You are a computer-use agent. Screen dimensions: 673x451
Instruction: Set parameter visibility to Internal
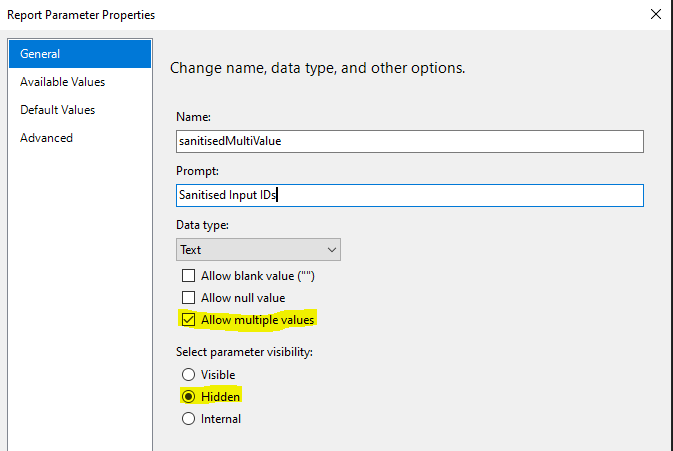[188, 418]
